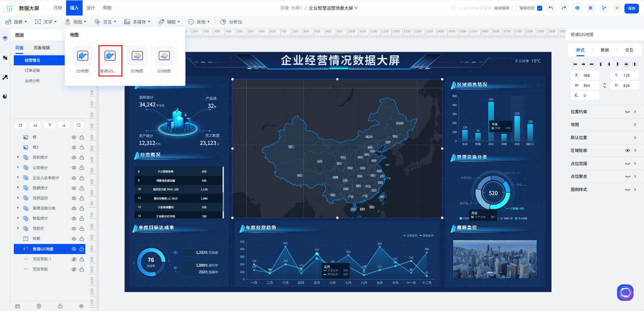The width and height of the screenshot is (644, 311).
Task: Insert a 2D地图 map component
Action: (x=83, y=60)
